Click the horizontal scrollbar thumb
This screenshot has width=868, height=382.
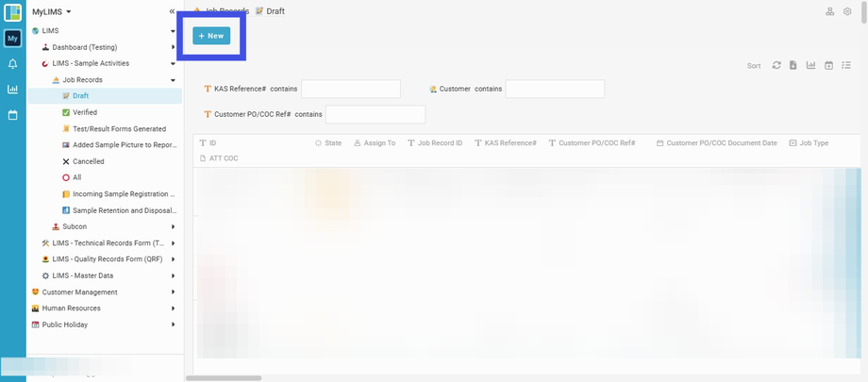click(224, 378)
